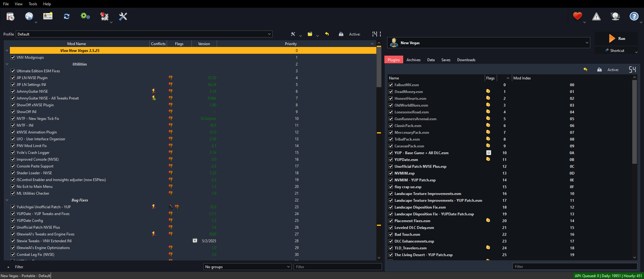Switch to the Archives tab

coord(413,60)
